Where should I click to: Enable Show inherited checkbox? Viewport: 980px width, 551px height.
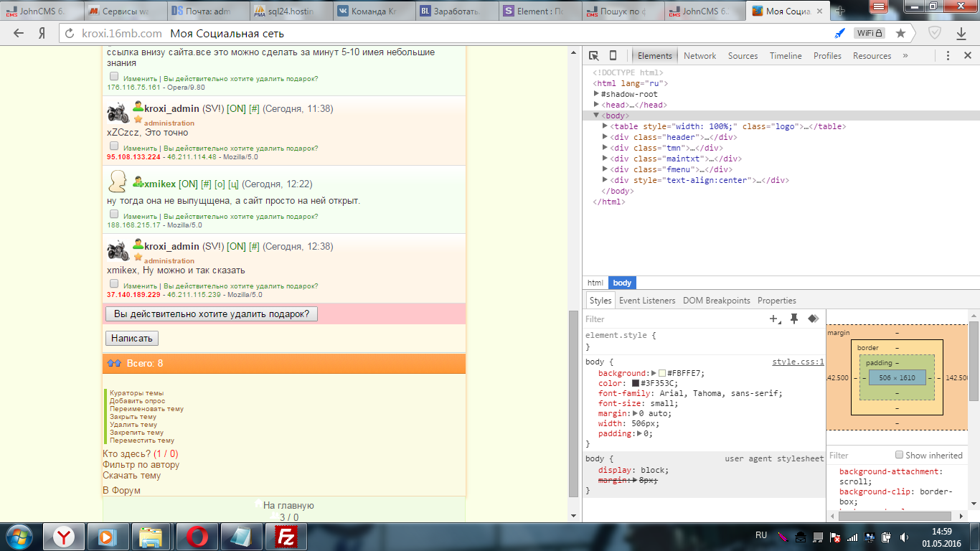pos(899,455)
